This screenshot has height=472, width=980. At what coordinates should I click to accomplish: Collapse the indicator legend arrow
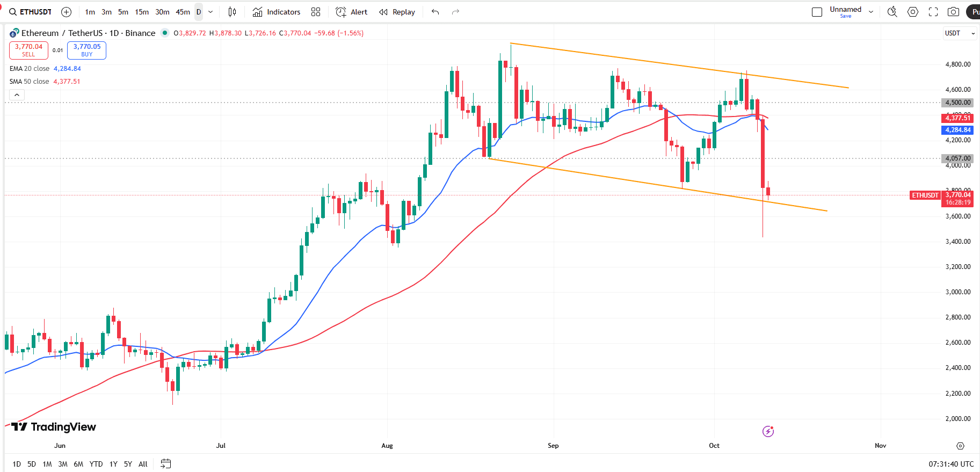[x=17, y=95]
